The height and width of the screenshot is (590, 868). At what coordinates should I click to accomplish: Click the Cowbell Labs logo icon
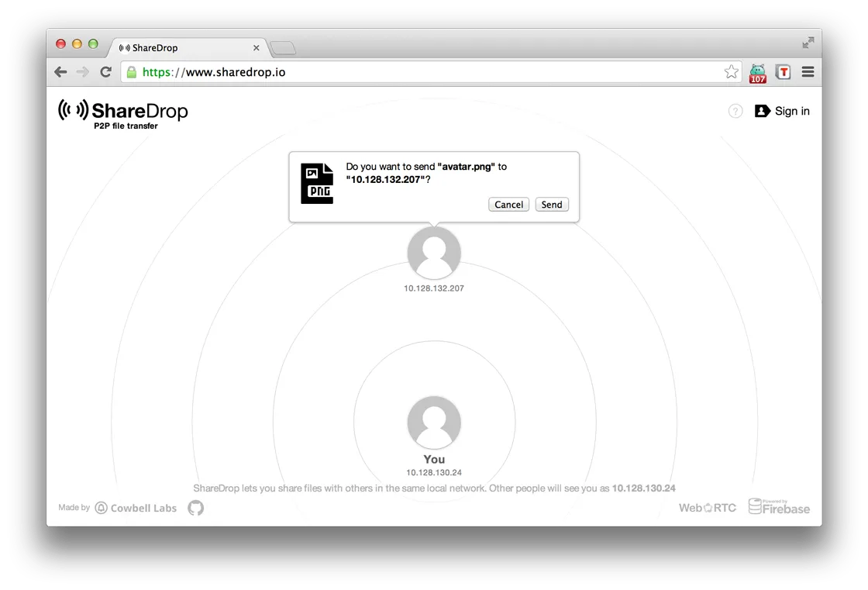coord(102,508)
